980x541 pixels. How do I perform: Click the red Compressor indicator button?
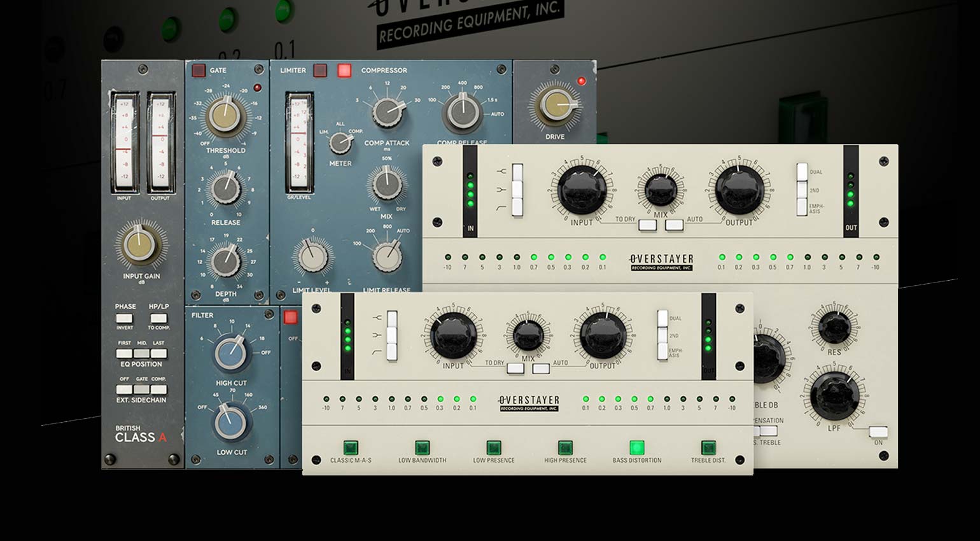point(346,70)
